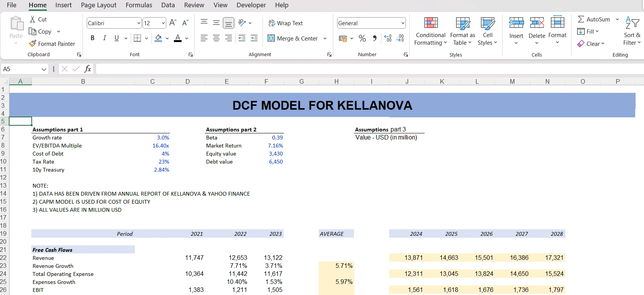
Task: Open the font size dropdown
Action: 163,23
